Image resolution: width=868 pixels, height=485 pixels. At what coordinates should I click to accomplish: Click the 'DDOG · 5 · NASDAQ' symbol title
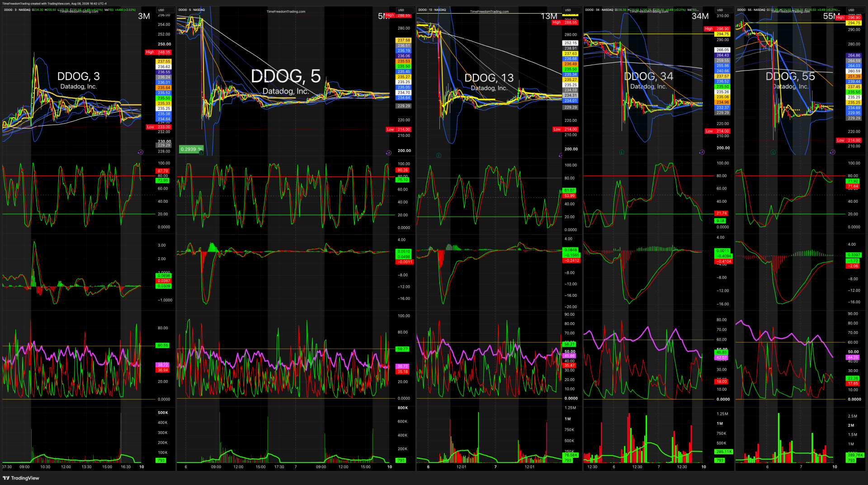(192, 10)
